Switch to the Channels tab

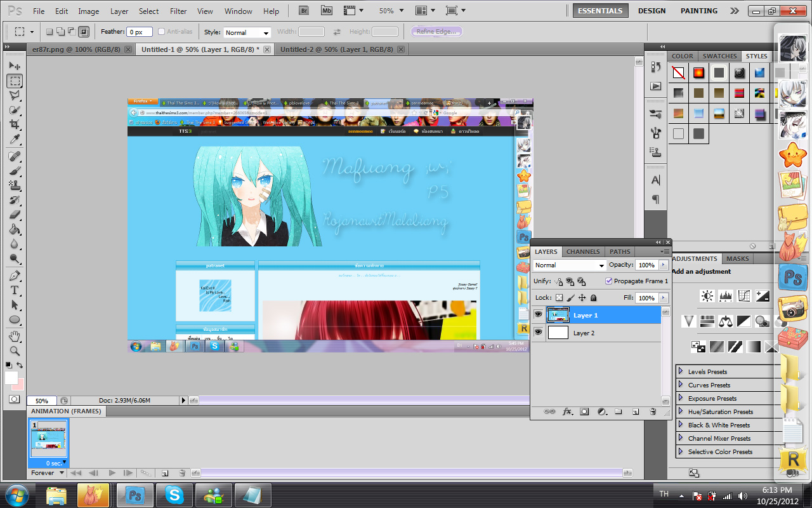(x=582, y=251)
